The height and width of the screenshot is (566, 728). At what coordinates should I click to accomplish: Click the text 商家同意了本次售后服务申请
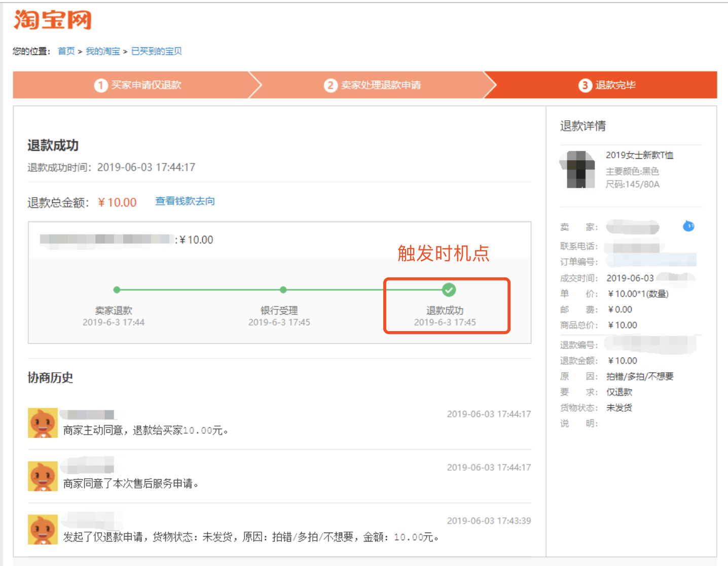coord(131,483)
